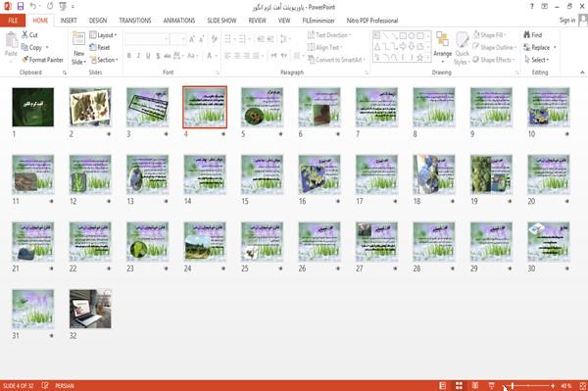
Task: Switch to the ANIMATIONS tab
Action: coord(179,21)
